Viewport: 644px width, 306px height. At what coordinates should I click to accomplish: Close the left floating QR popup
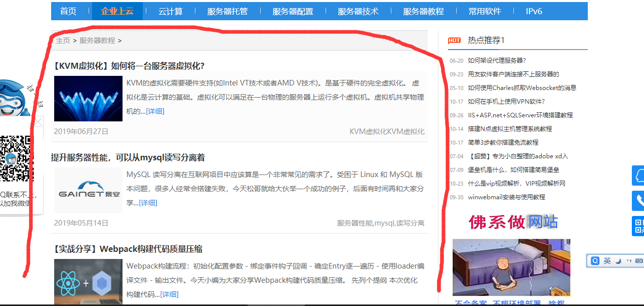(x=38, y=122)
